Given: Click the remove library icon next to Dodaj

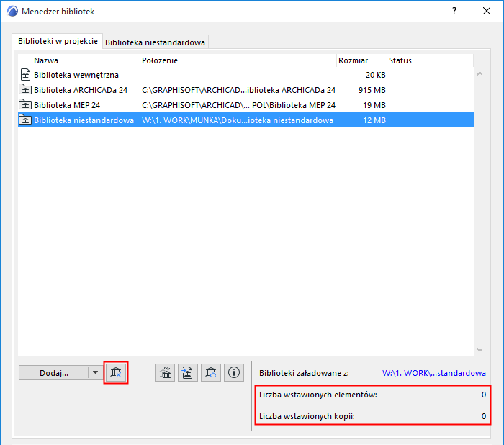Looking at the screenshot, I should click(116, 372).
